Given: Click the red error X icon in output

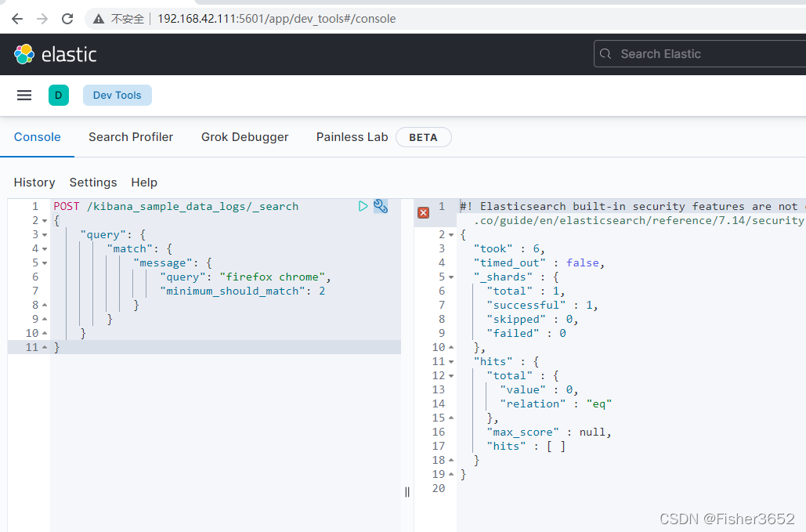Looking at the screenshot, I should (424, 213).
